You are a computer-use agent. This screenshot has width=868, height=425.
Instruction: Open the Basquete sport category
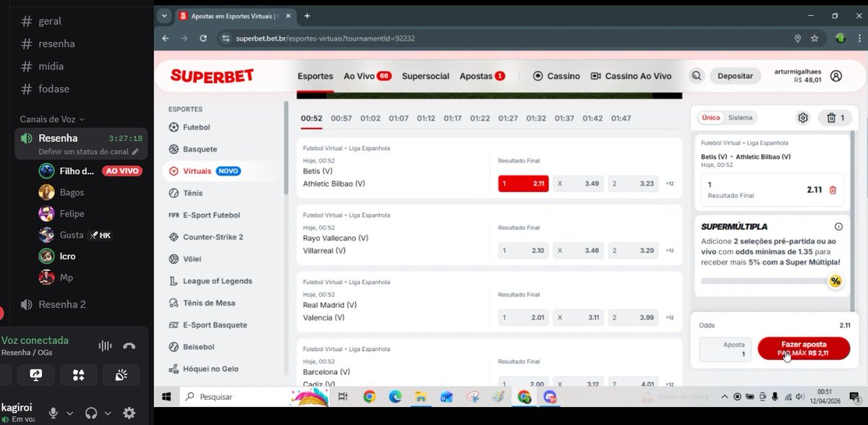(x=192, y=149)
